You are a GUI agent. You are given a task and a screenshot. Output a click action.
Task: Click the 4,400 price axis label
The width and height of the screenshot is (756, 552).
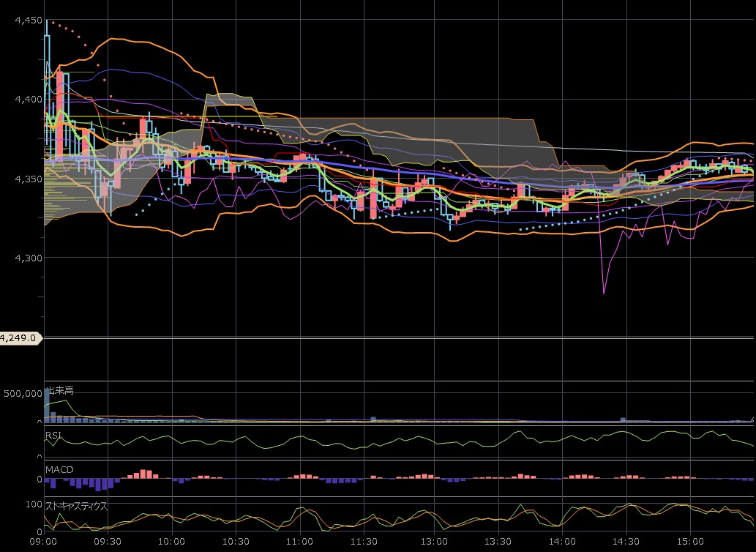click(x=29, y=100)
